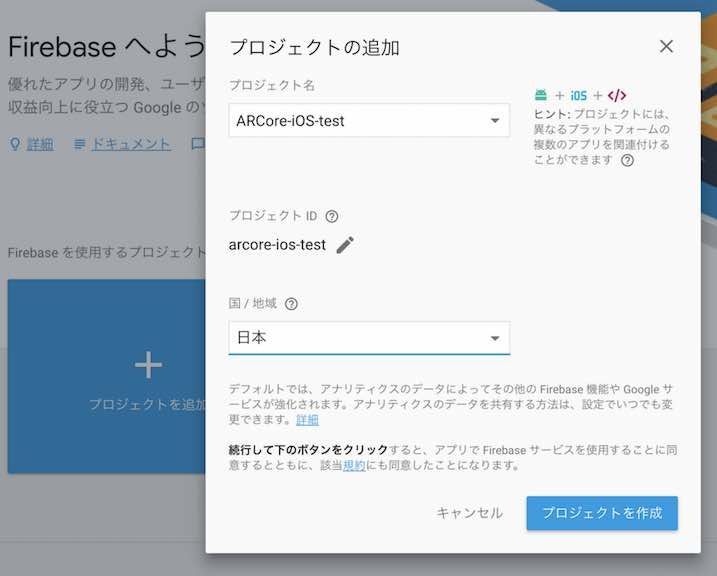Click the plus icon on add-project card

tap(148, 365)
